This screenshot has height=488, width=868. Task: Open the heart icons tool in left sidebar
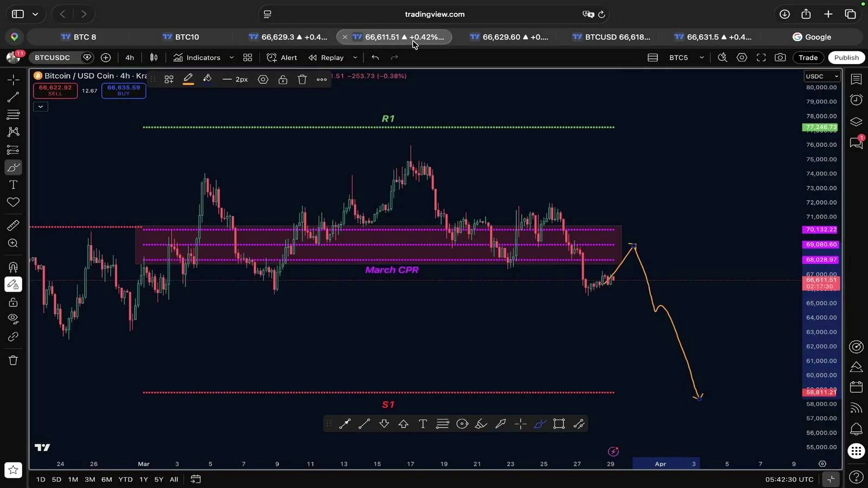(13, 202)
